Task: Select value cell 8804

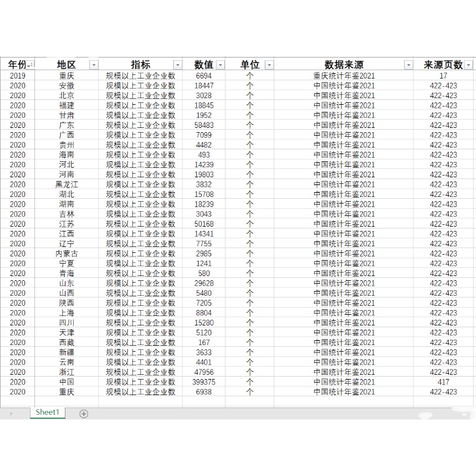Action: click(x=203, y=313)
